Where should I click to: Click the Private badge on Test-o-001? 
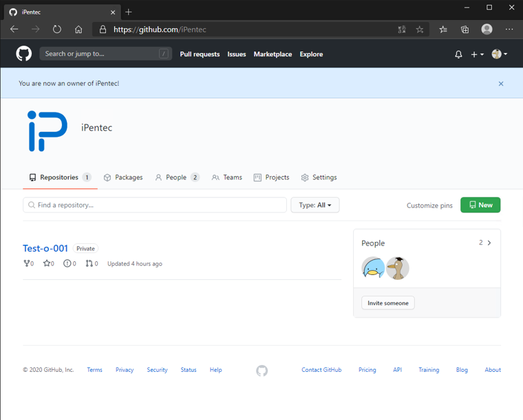click(85, 248)
